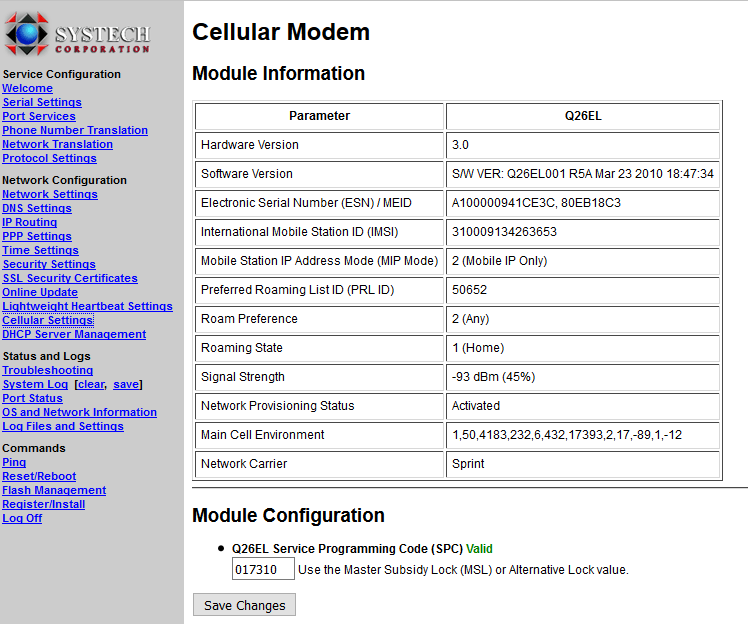The image size is (748, 624).
Task: Open Lightweight Heartbeat Settings
Action: pos(87,306)
